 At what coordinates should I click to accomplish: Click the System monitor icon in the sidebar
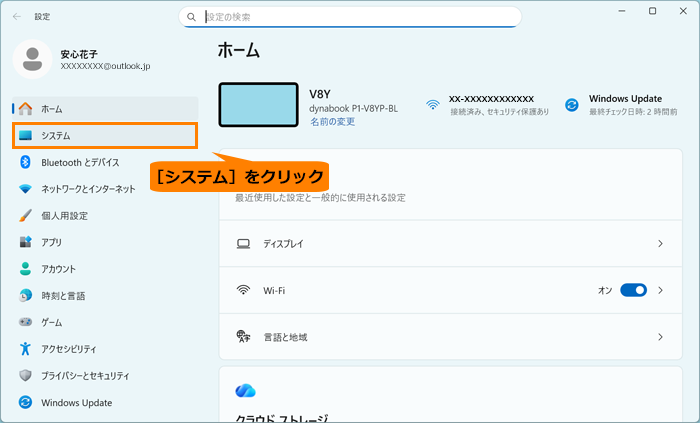[x=25, y=135]
